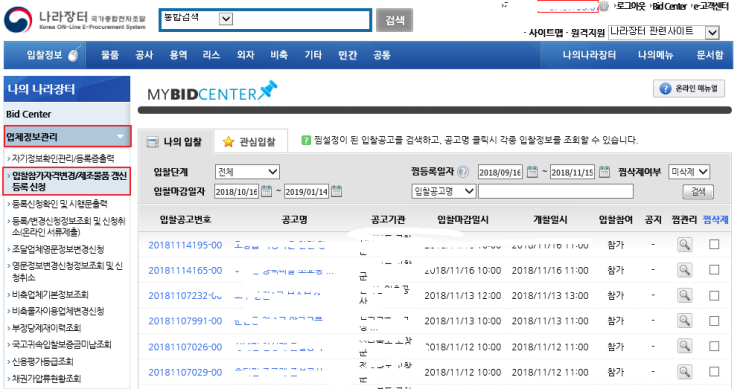Switch to 나의 입찰 tab

pos(176,141)
